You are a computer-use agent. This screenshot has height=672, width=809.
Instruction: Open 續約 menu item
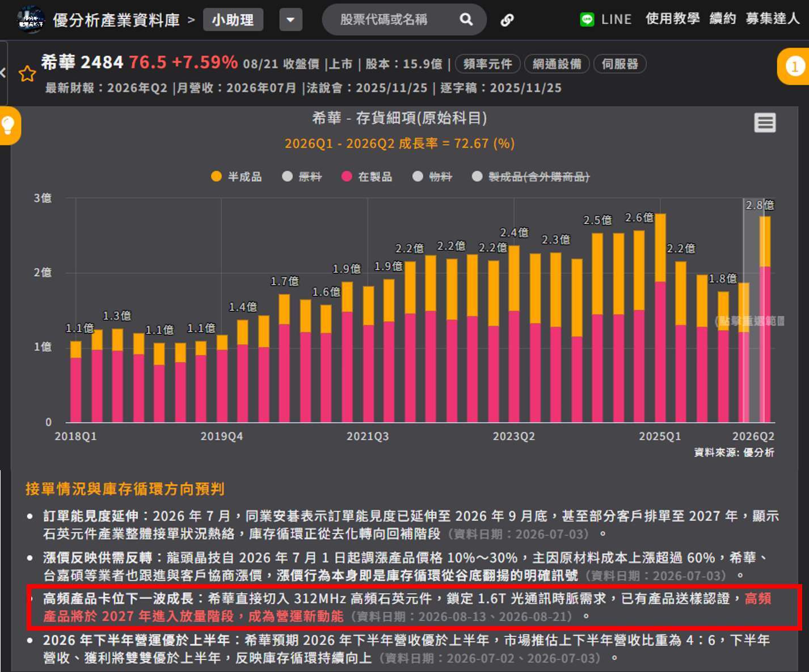[x=722, y=19]
